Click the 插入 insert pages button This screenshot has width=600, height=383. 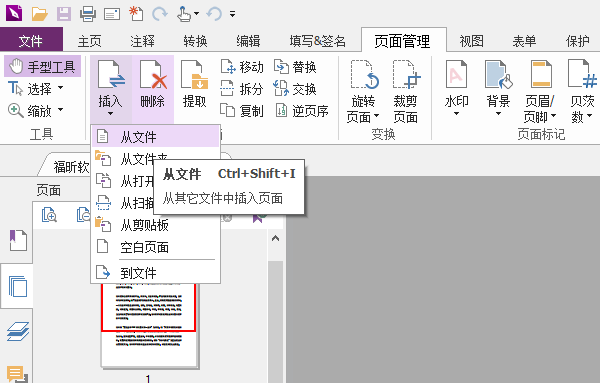[111, 89]
